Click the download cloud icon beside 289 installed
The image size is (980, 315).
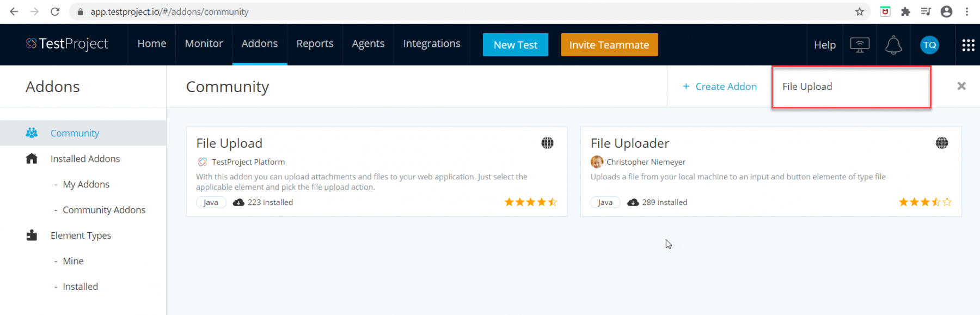[633, 202]
